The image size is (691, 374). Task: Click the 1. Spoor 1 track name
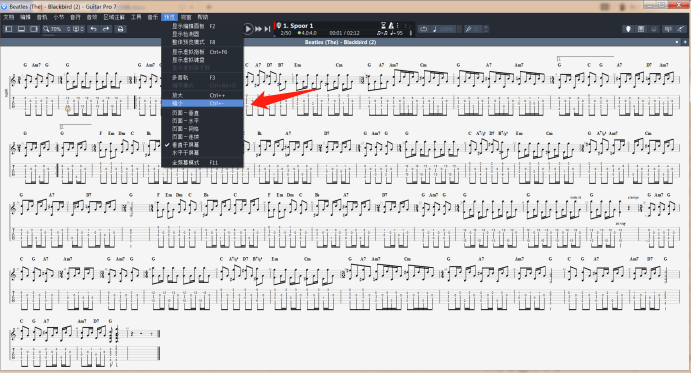(x=298, y=26)
